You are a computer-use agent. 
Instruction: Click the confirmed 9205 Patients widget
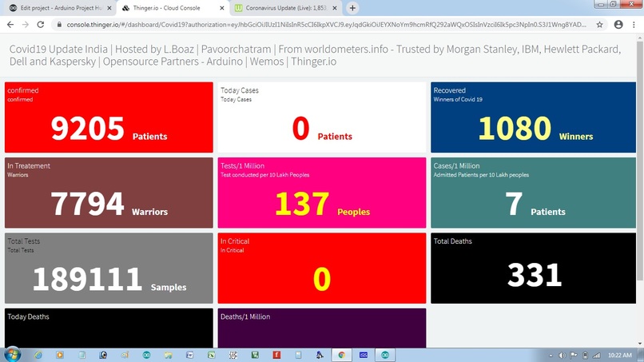tap(109, 117)
